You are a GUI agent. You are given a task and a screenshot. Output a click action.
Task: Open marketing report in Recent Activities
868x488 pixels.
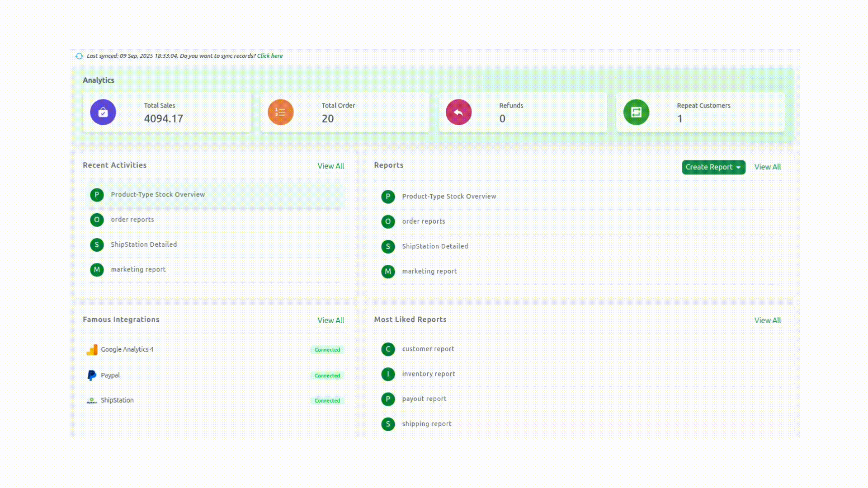tap(138, 269)
